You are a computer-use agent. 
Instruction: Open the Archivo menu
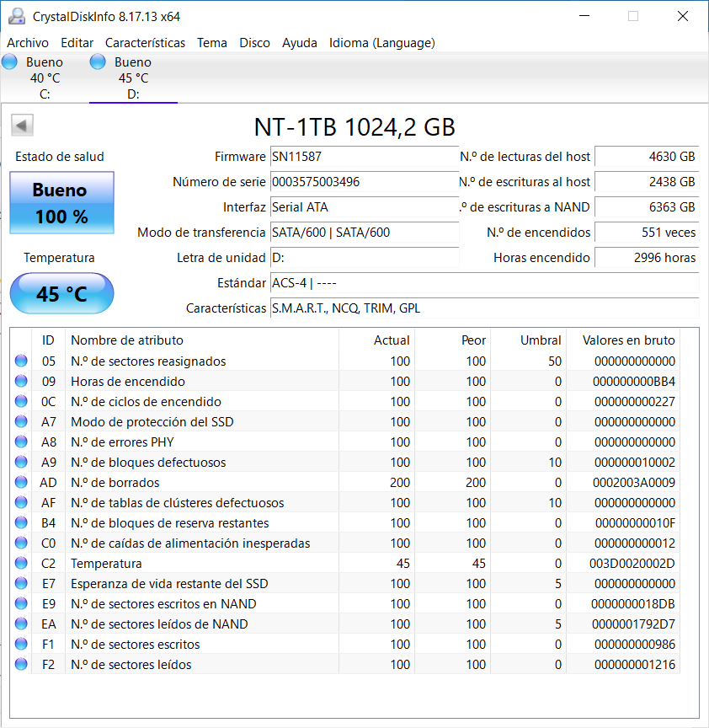[x=28, y=42]
